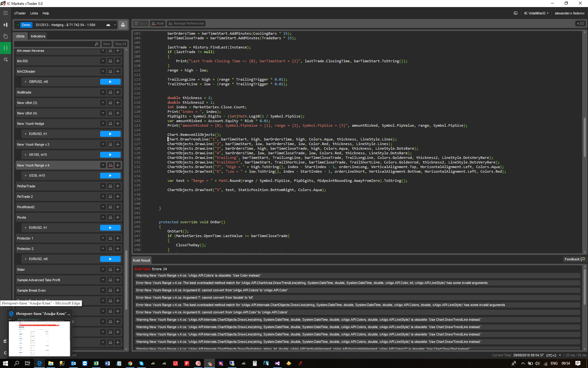Expand options dropdown for Multitrade
This screenshot has width=588, height=368.
click(x=103, y=92)
